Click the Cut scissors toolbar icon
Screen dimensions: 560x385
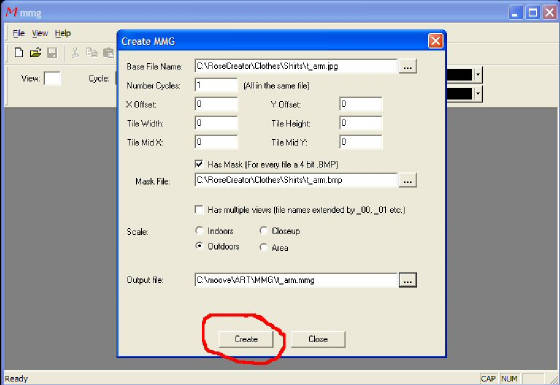click(75, 53)
